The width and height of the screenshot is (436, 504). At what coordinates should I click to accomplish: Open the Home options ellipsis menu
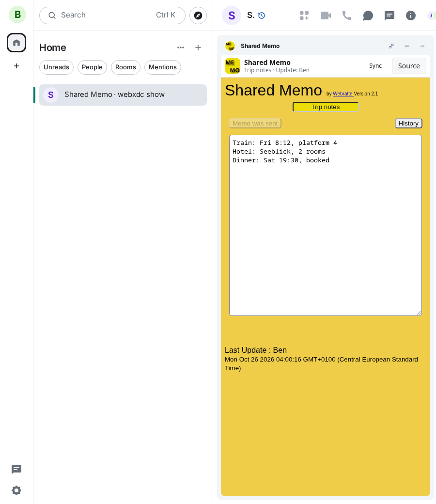pos(181,47)
